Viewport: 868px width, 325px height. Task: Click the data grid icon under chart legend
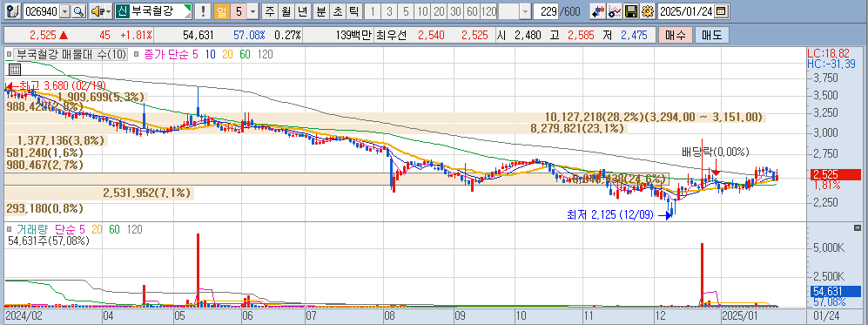(x=15, y=70)
